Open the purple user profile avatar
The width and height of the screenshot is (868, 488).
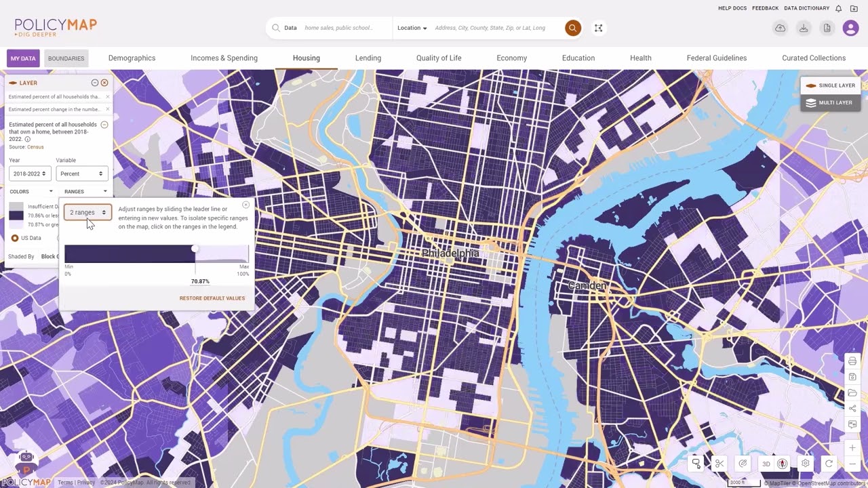click(850, 28)
